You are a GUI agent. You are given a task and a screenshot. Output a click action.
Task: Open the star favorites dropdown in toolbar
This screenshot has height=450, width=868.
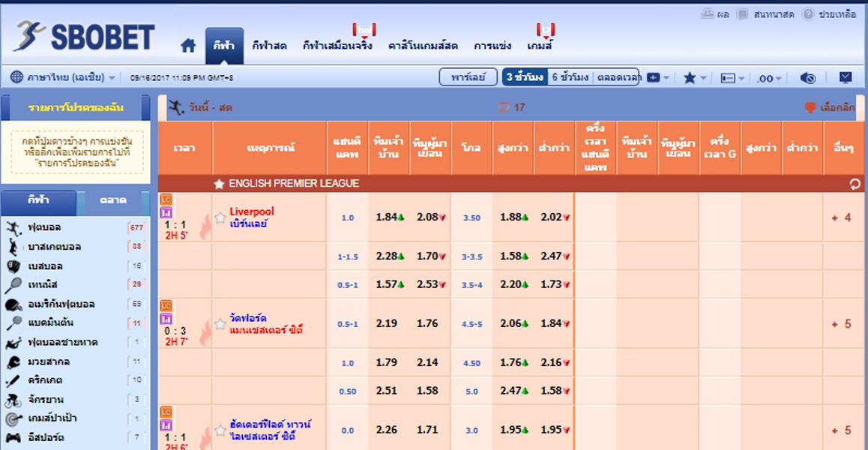(696, 78)
